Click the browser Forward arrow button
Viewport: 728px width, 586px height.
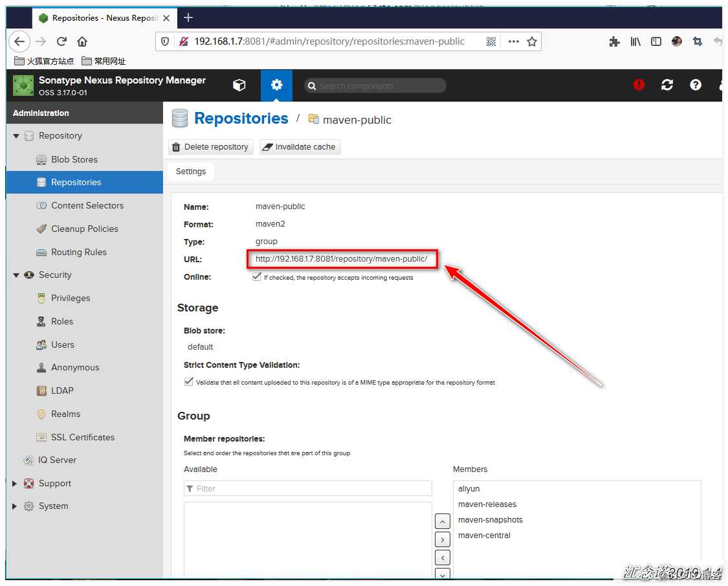coord(41,41)
